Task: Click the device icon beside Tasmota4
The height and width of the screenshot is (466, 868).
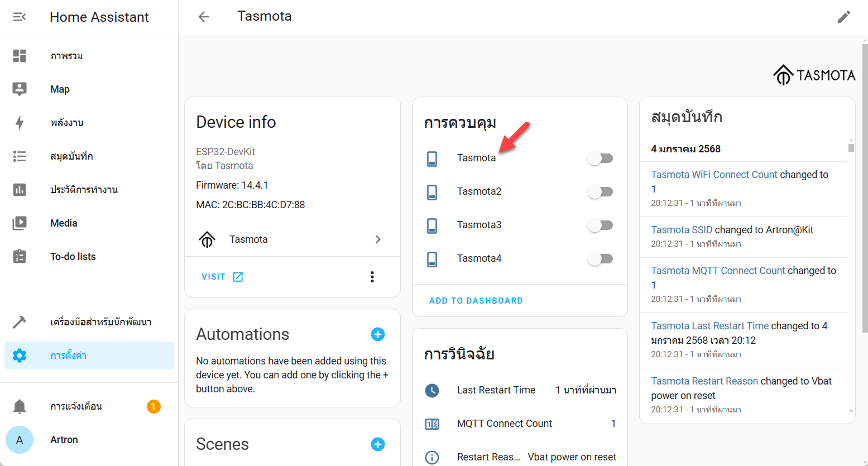Action: 432,259
